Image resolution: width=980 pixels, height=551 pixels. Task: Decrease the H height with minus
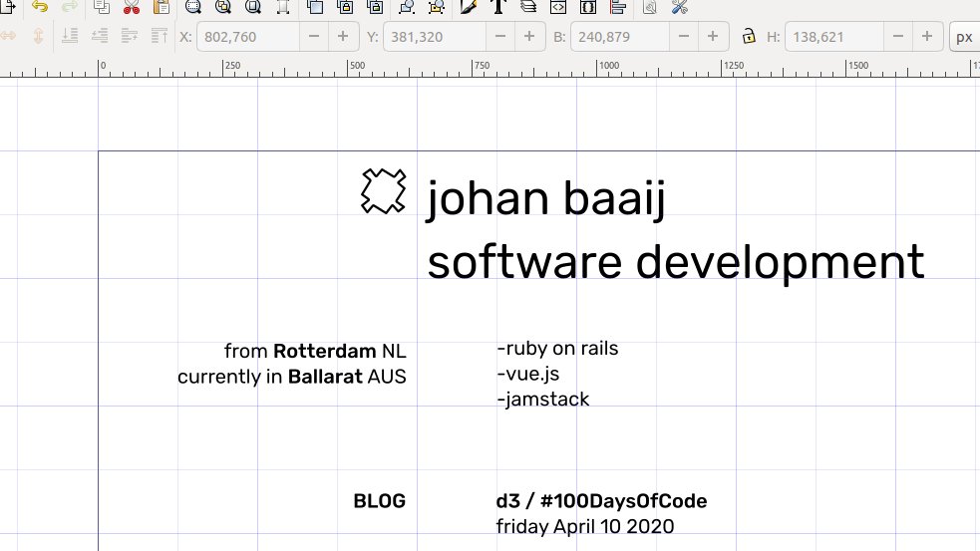[x=898, y=37]
